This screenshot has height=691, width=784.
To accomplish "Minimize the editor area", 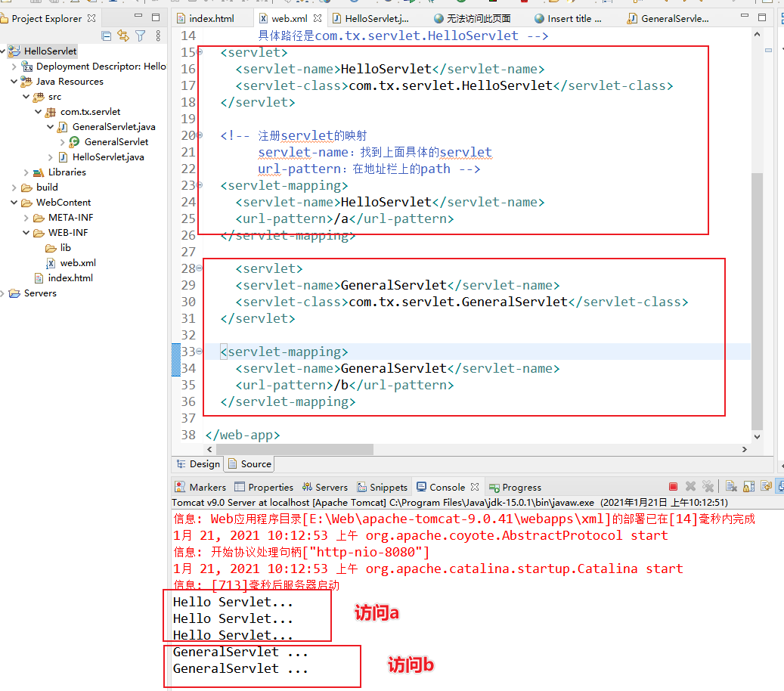I will pyautogui.click(x=745, y=17).
